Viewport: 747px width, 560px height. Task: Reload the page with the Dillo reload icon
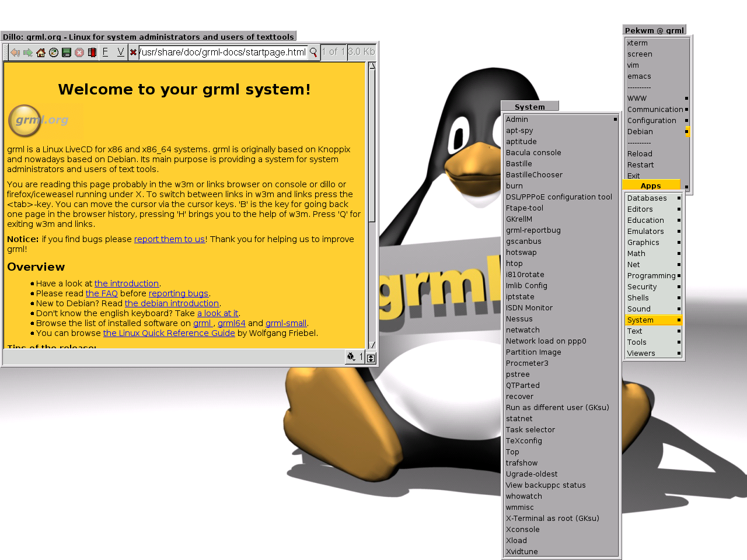point(54,52)
